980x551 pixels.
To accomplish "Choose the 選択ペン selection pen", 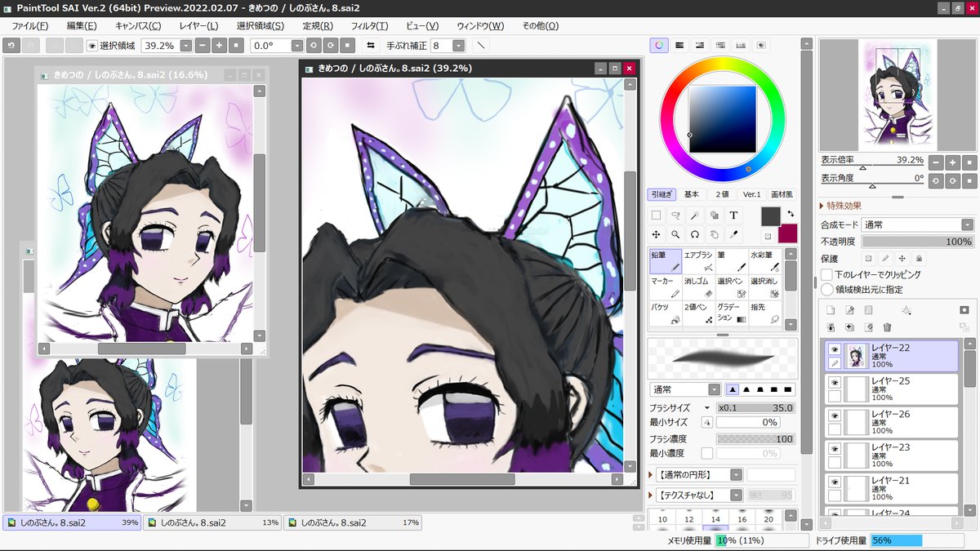I will [732, 287].
